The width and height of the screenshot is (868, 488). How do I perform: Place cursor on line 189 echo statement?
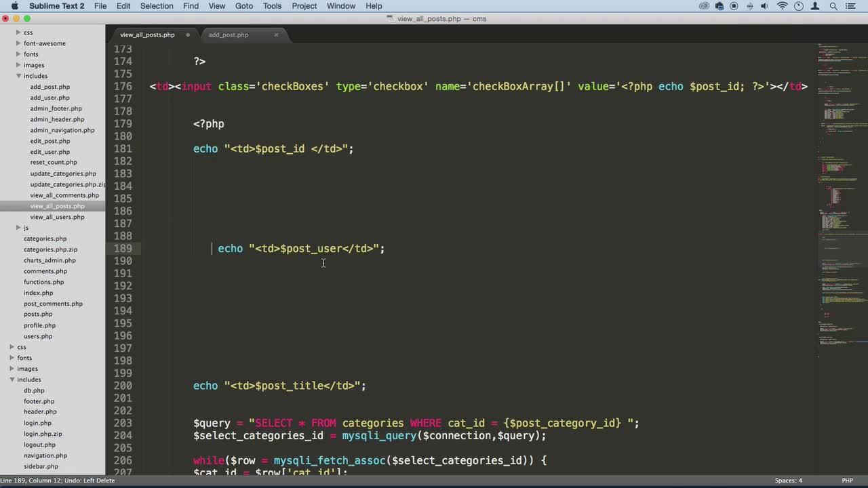[x=301, y=249]
